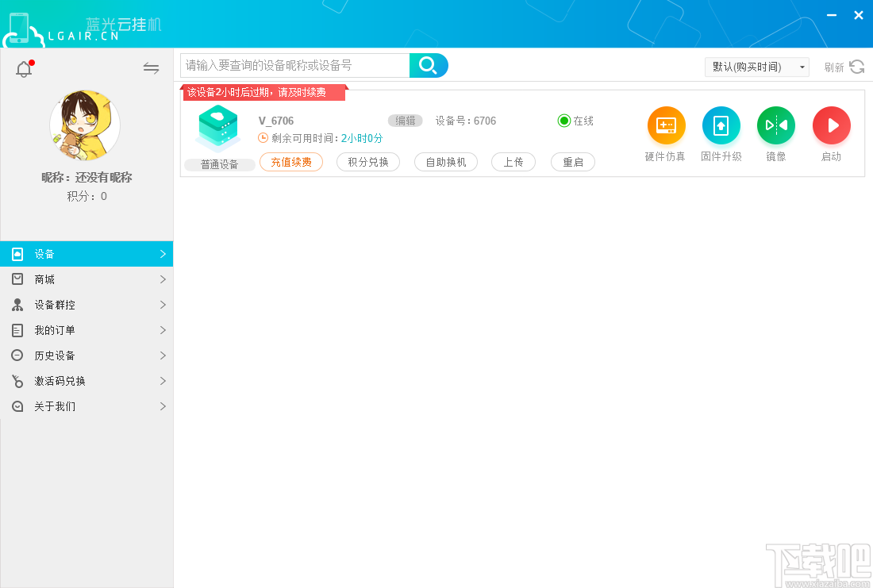Click the 设备 menu icon
Viewport: 873px width, 588px height.
17,254
